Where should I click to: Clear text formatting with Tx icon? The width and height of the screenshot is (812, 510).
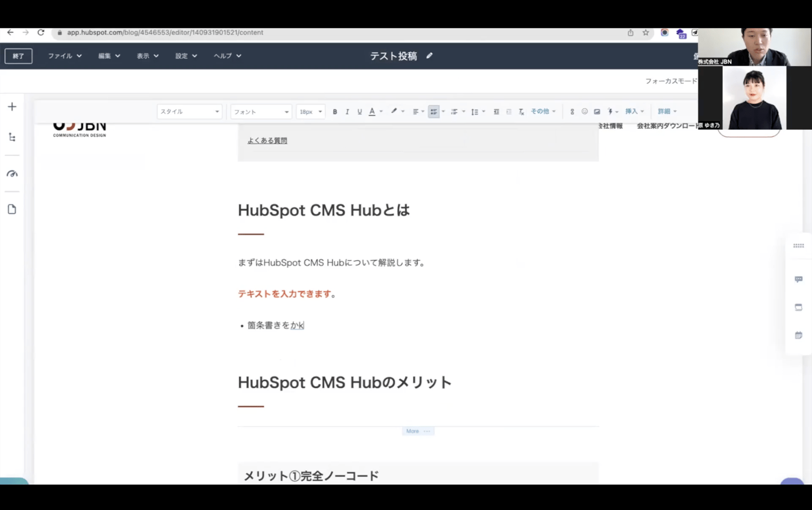click(521, 112)
